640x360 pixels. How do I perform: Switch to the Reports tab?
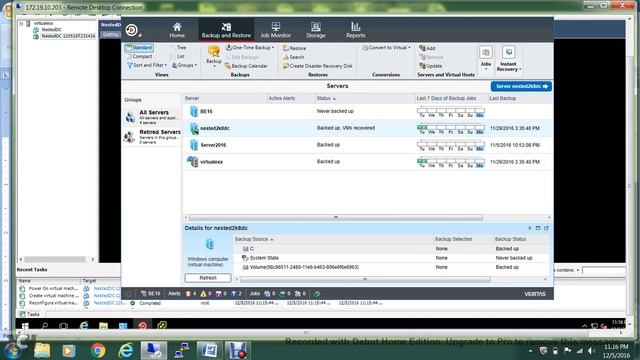pos(356,30)
